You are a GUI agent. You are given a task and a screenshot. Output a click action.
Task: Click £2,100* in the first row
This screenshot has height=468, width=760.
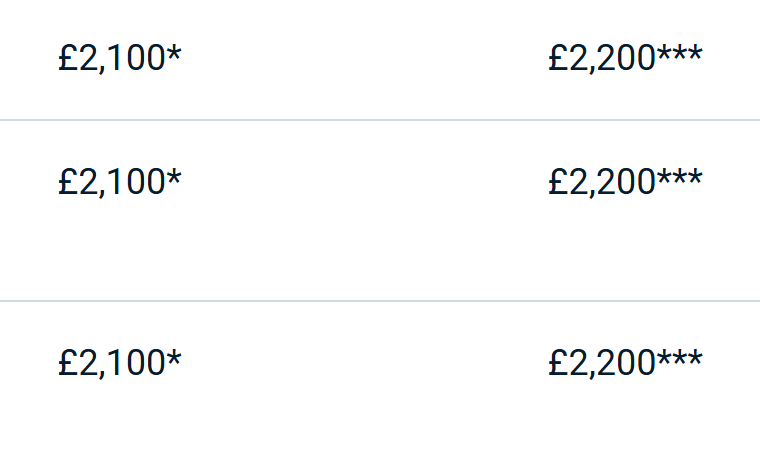click(119, 59)
